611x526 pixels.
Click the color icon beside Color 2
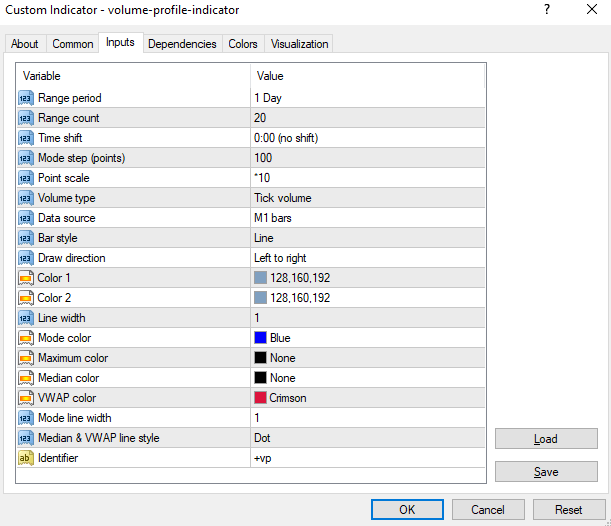26,298
